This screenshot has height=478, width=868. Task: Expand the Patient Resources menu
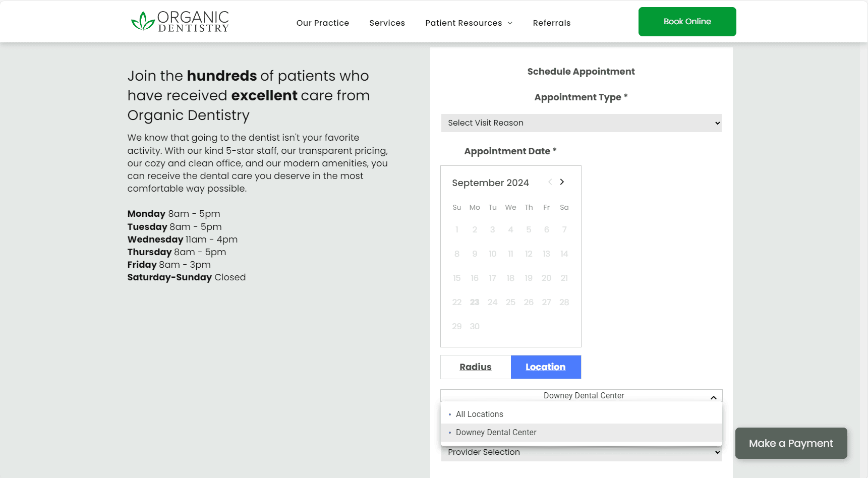(469, 23)
